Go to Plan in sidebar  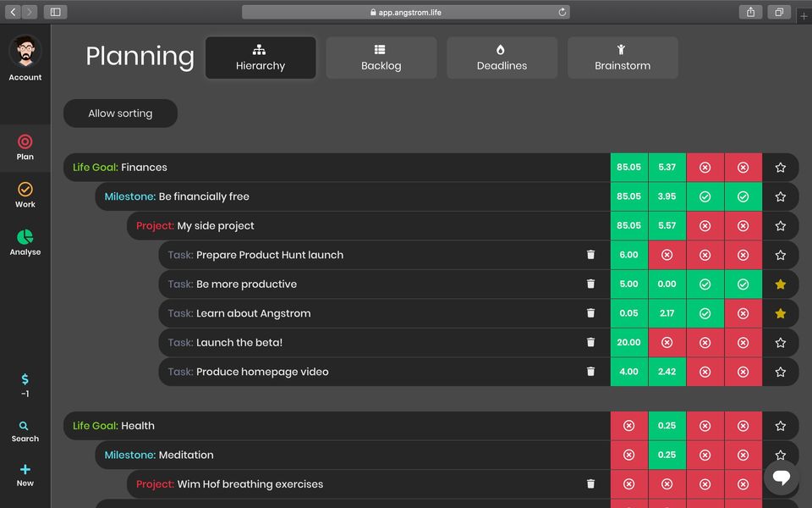25,147
